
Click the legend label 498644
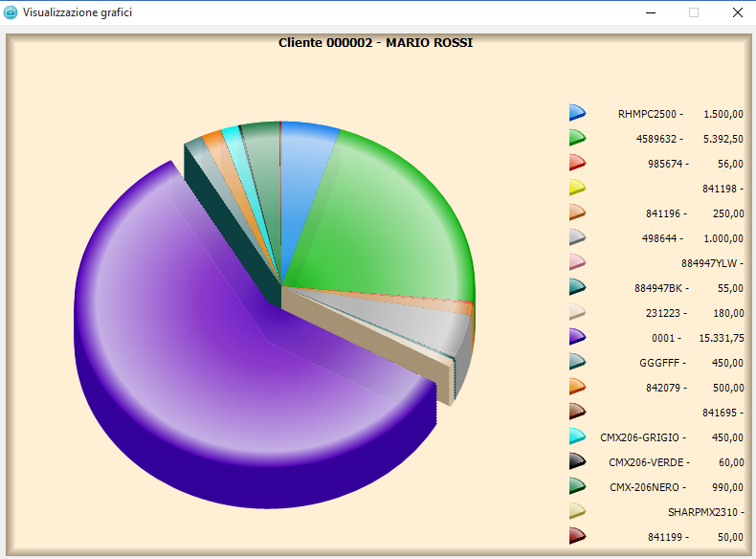tap(659, 238)
